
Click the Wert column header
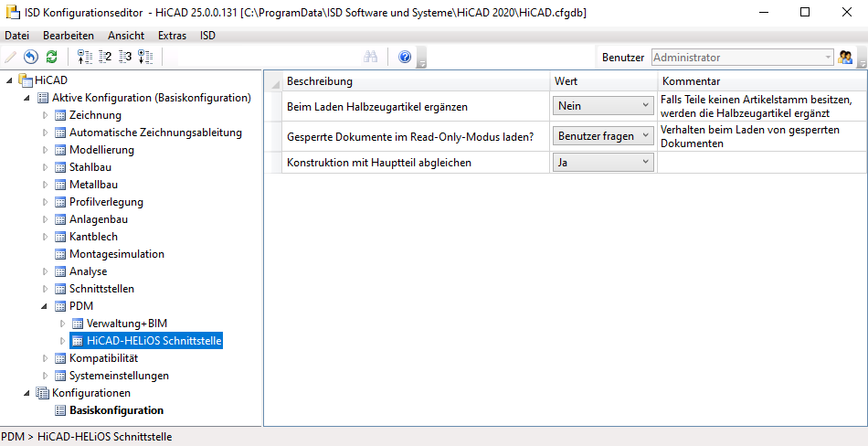pos(604,81)
